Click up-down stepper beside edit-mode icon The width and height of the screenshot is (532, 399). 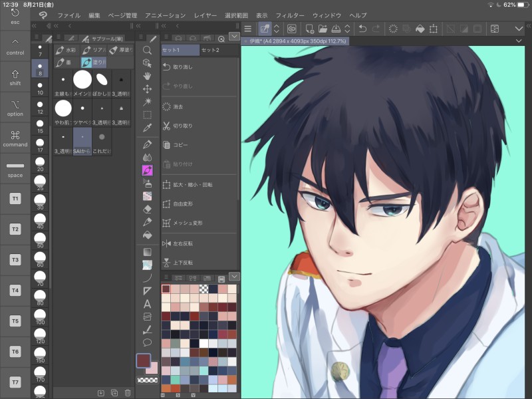click(277, 29)
